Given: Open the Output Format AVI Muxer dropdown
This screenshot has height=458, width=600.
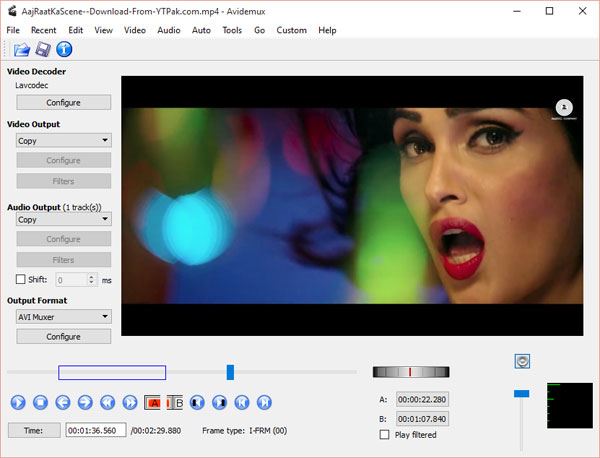Looking at the screenshot, I should click(x=64, y=317).
